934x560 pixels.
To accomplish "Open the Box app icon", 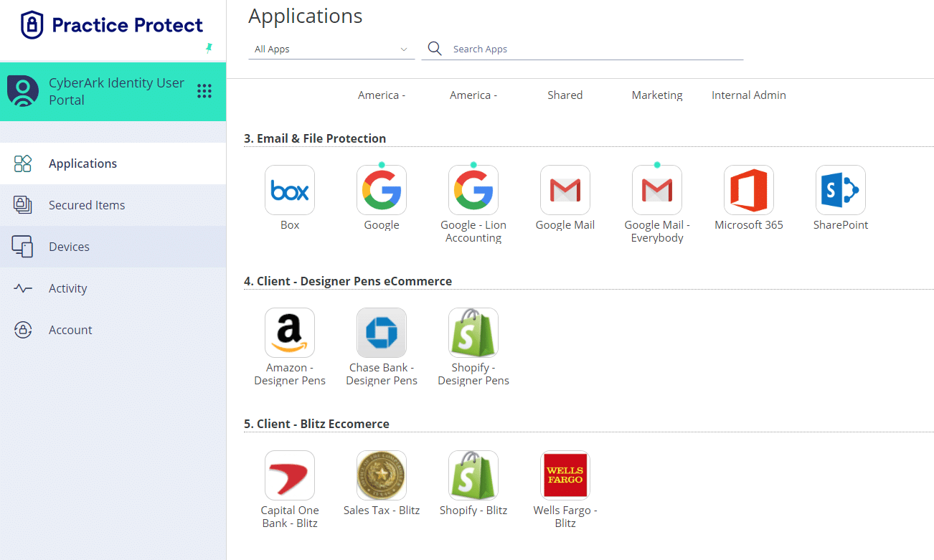I will coord(290,190).
